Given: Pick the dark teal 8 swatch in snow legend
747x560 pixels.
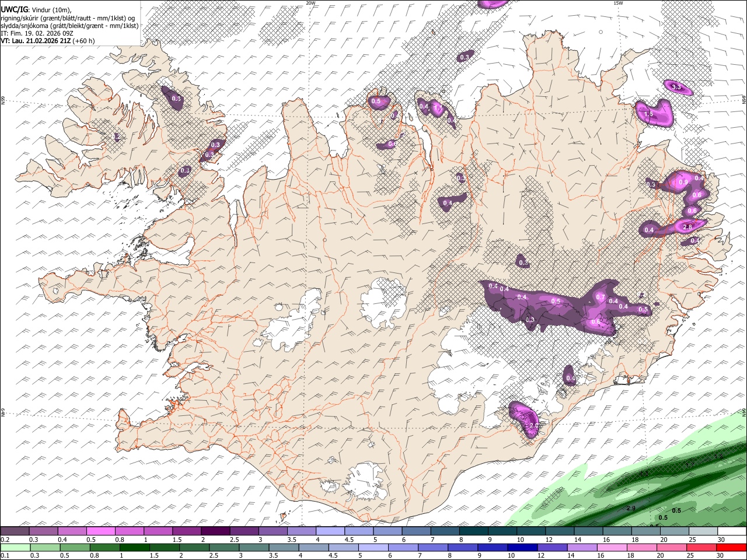Looking at the screenshot, I should coord(473,531).
